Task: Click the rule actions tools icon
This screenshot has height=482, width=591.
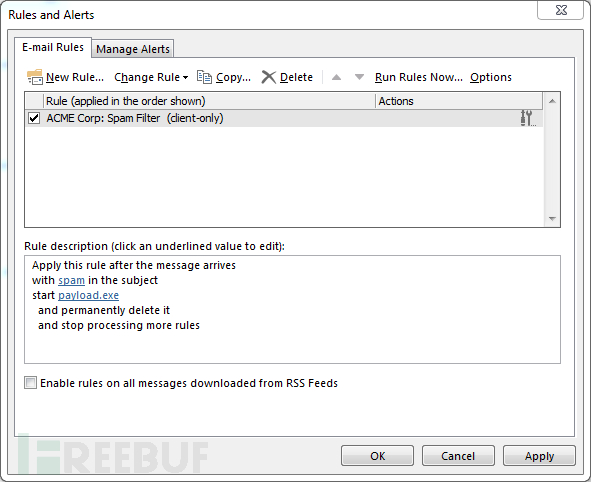Action: [x=527, y=118]
